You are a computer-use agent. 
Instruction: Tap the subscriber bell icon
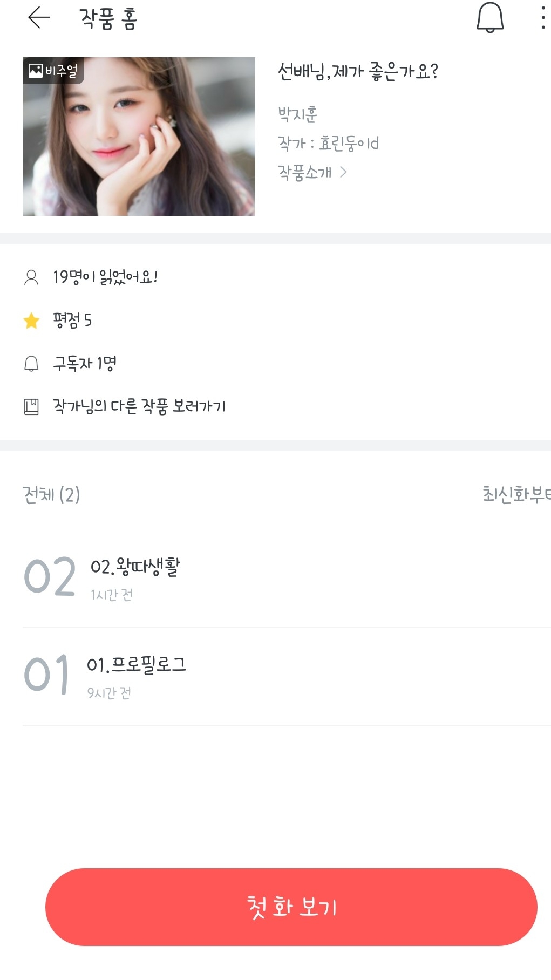click(31, 364)
